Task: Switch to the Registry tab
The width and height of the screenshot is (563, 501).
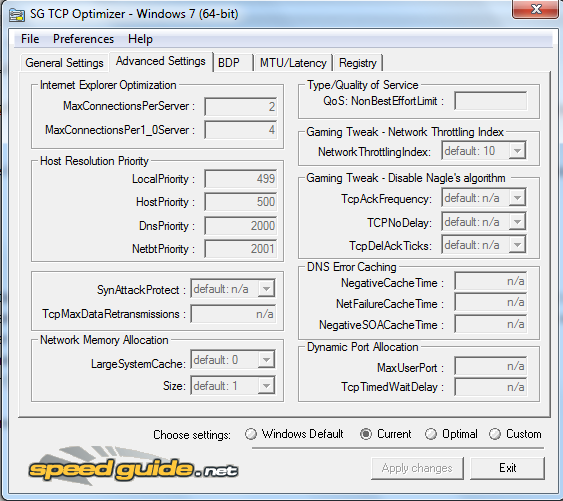Action: coord(358,63)
